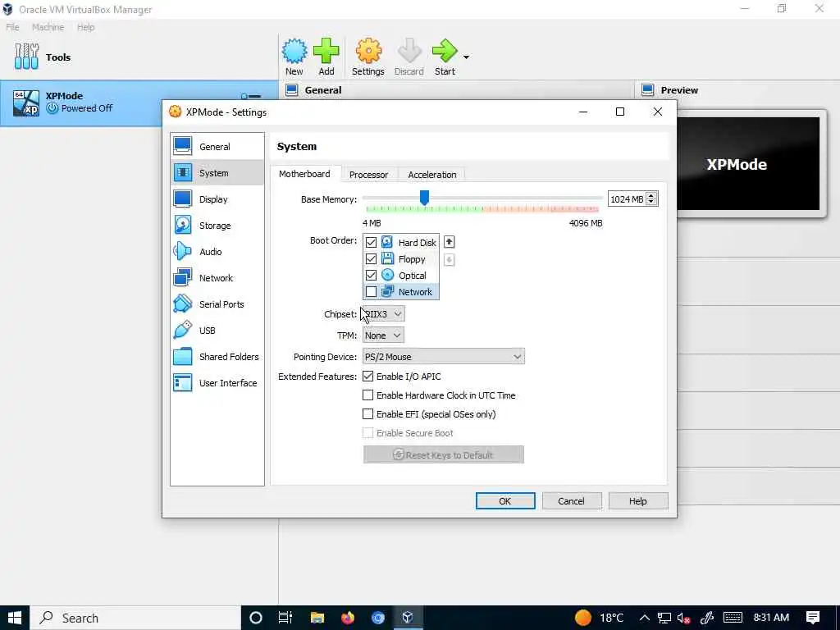Screen dimensions: 840x630
Task: Open the Machine menu
Action: pos(48,27)
